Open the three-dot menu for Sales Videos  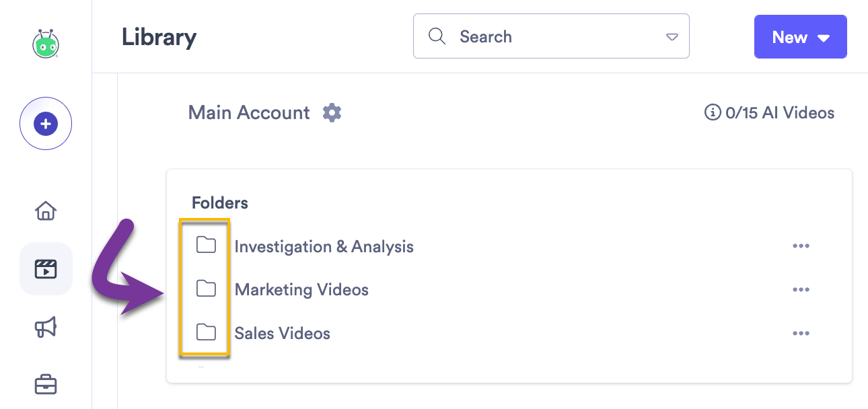801,332
